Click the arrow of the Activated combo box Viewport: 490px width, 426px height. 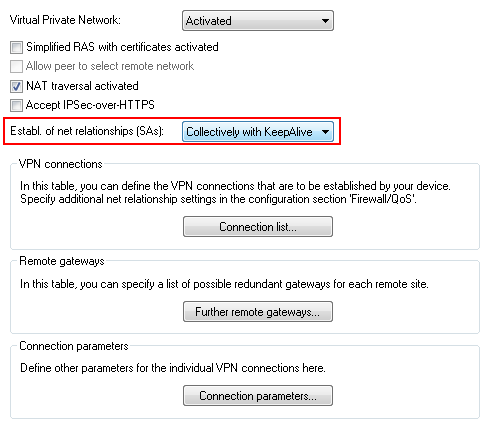tap(325, 21)
